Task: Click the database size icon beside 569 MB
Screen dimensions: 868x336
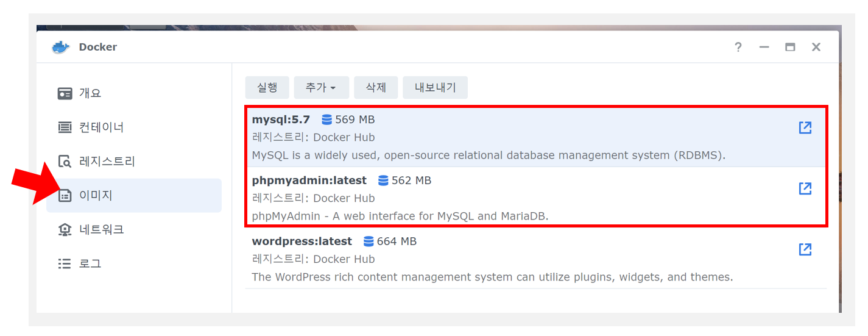Action: coord(327,120)
